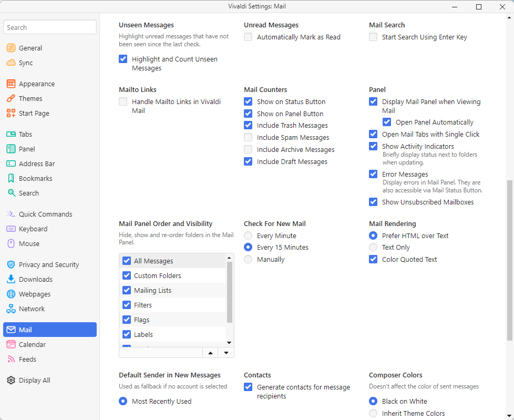The width and height of the screenshot is (514, 420).
Task: Select the Quick Commands icon
Action: 11,214
